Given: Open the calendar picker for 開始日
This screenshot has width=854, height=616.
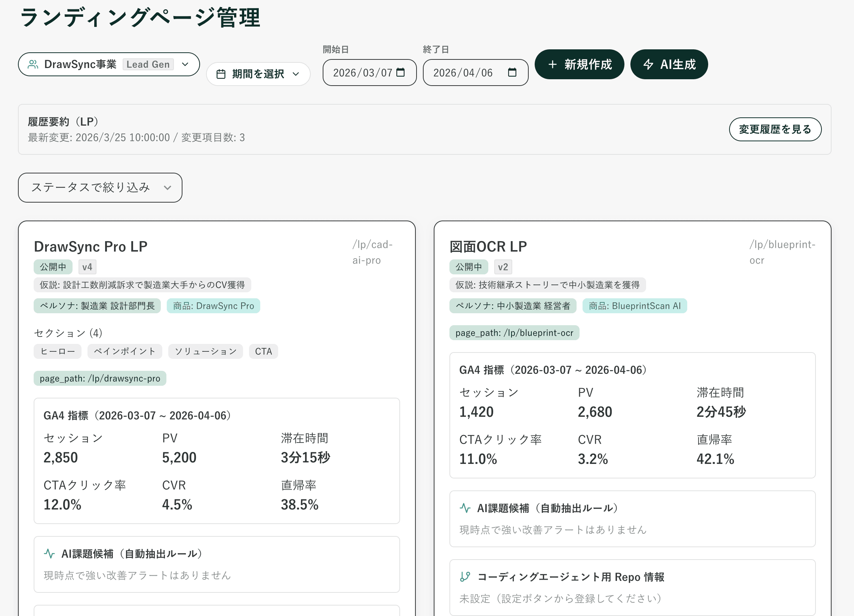Looking at the screenshot, I should 402,72.
